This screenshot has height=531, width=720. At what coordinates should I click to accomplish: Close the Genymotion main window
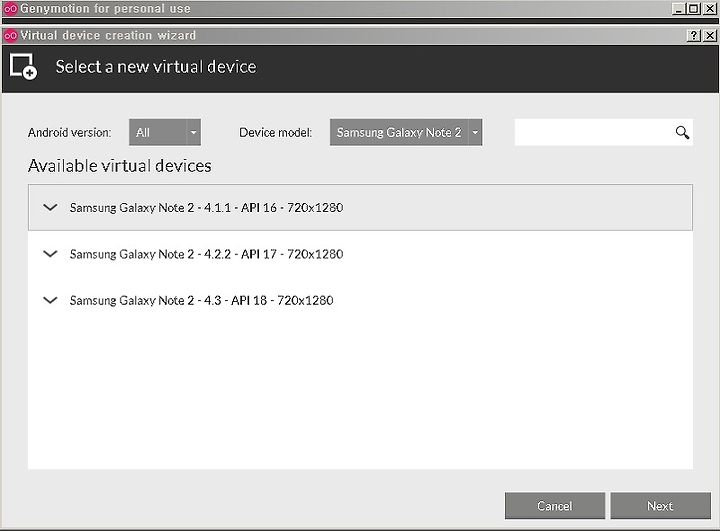point(710,9)
